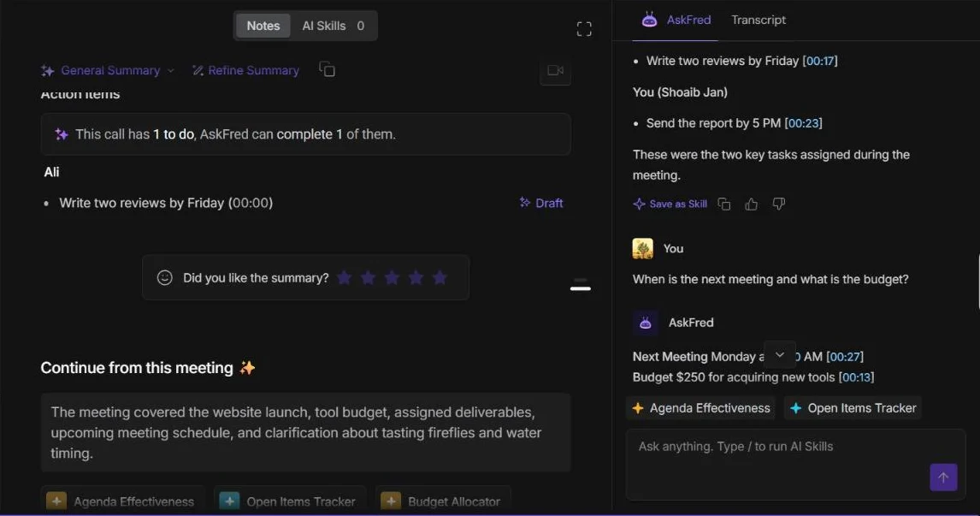
Task: Click Save as Skill sparkle icon
Action: click(639, 204)
